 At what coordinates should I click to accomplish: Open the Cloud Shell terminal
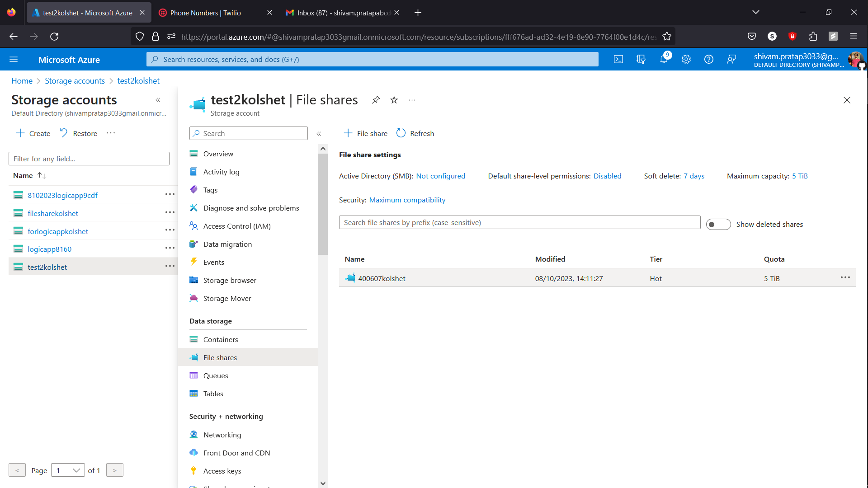(618, 59)
